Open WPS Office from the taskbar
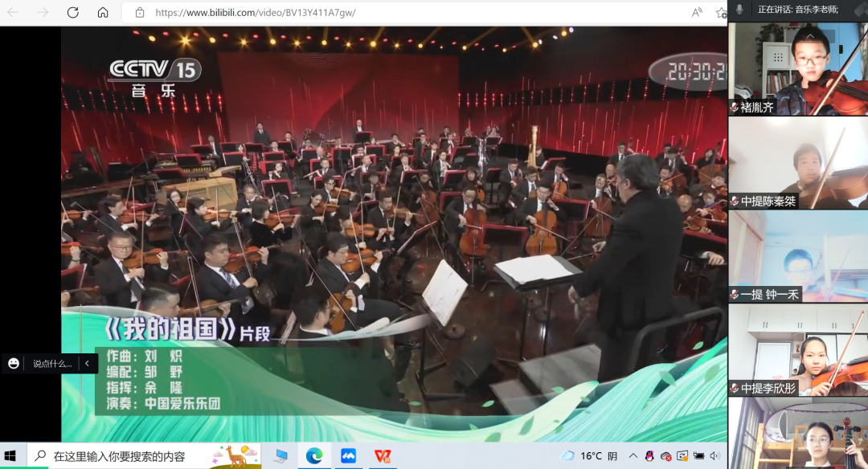 pyautogui.click(x=382, y=456)
